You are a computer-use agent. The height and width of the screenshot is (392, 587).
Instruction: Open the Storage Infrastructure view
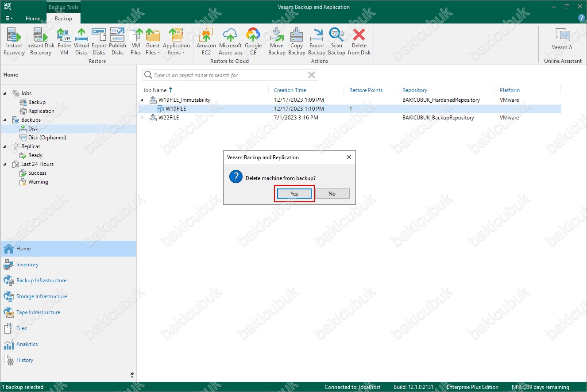tap(68, 296)
